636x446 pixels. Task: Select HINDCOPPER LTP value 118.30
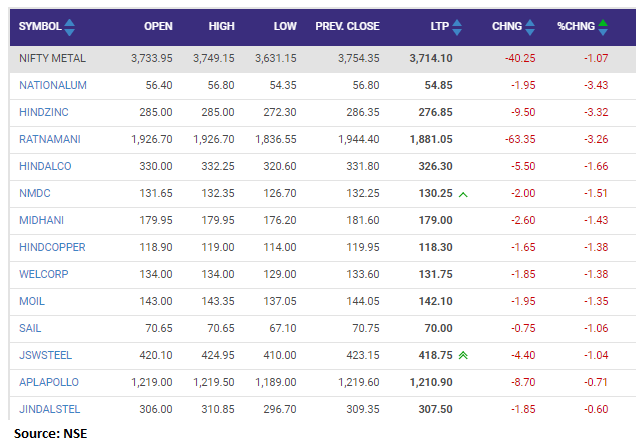435,247
